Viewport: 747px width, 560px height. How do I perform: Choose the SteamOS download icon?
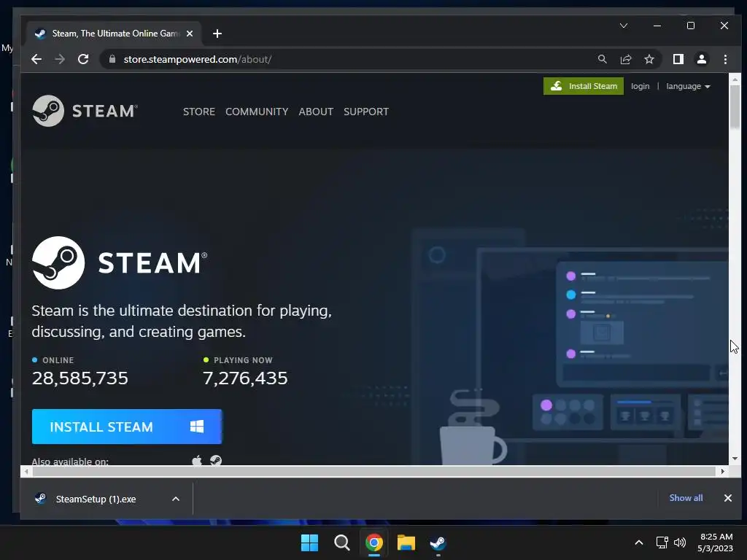216,461
